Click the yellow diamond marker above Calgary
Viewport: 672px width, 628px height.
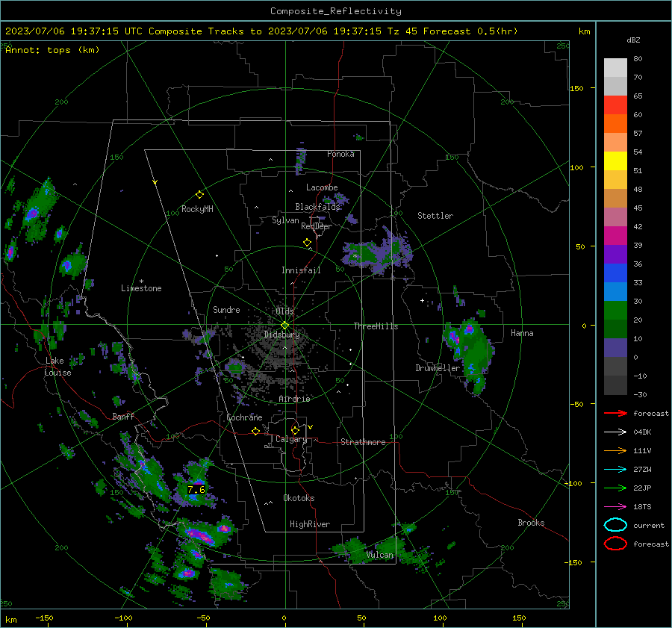[x=295, y=430]
